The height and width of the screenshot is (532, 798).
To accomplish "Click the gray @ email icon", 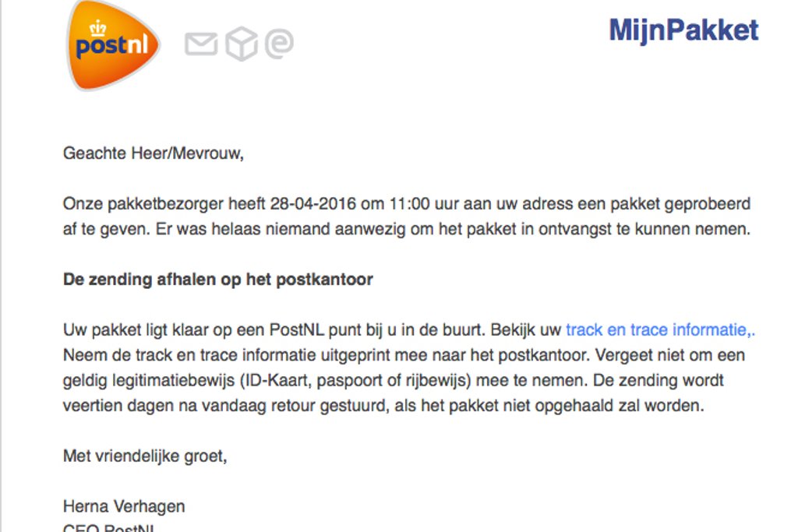I will pos(279,44).
